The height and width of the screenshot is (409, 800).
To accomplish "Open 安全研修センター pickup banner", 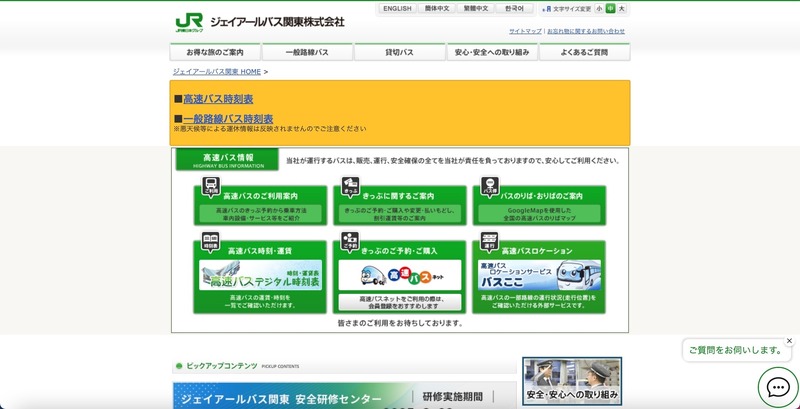I will (344, 396).
